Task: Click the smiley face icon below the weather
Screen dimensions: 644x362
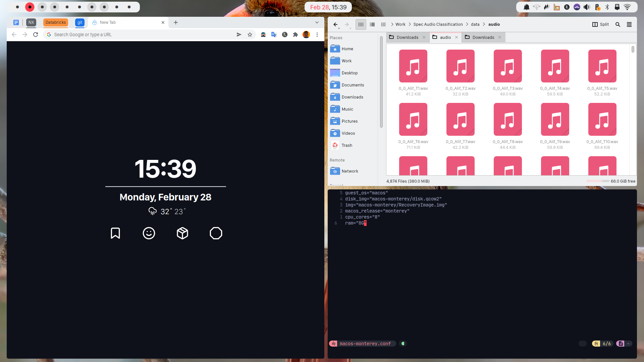Action: coord(149,233)
